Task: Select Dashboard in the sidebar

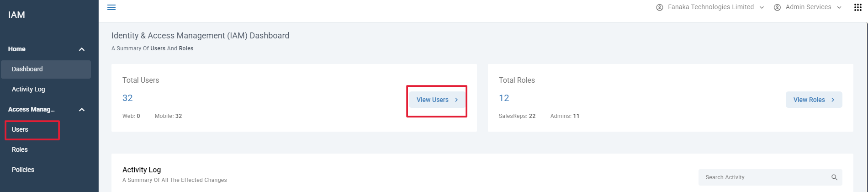Action: click(x=27, y=69)
